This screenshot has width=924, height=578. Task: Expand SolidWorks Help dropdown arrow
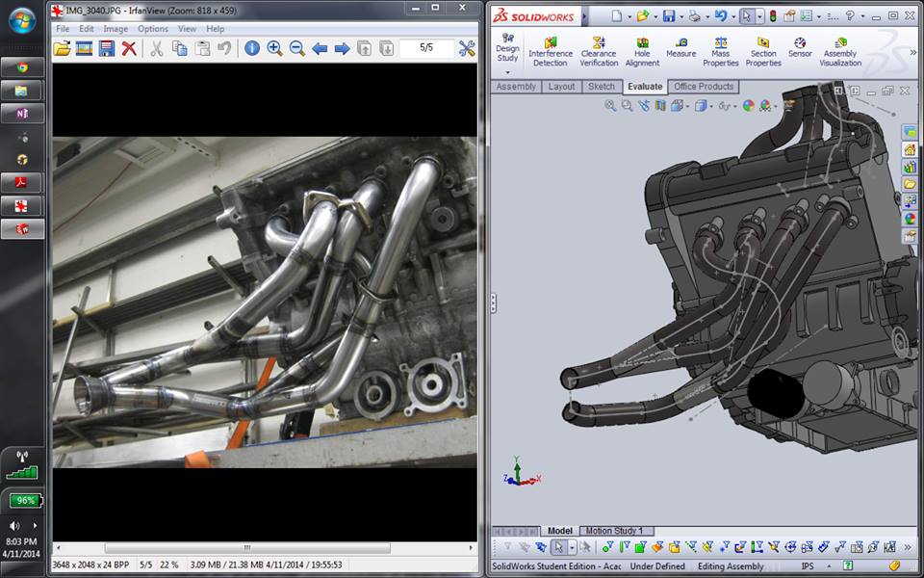coord(862,16)
